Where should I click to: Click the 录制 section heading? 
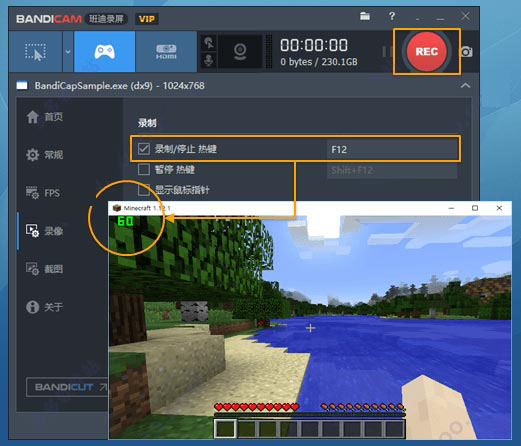pyautogui.click(x=147, y=123)
